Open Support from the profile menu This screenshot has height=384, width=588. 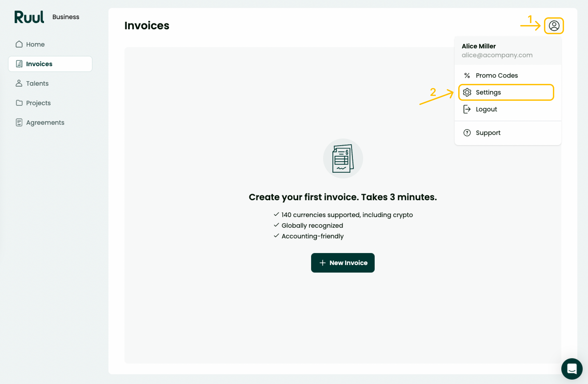coord(508,133)
